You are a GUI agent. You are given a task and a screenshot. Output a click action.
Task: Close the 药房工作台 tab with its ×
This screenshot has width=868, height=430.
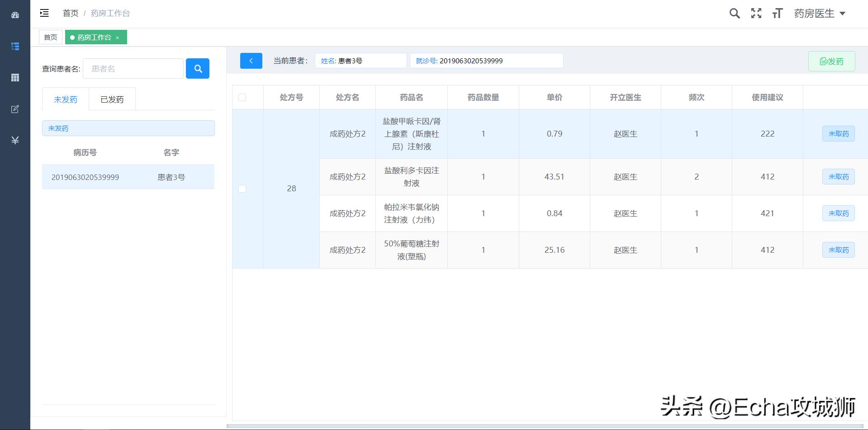tap(118, 37)
